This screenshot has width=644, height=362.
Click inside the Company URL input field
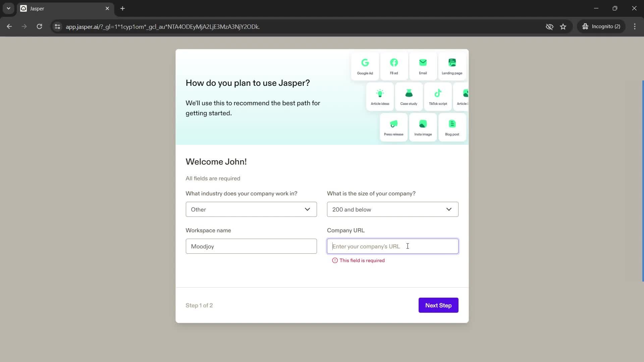click(393, 246)
